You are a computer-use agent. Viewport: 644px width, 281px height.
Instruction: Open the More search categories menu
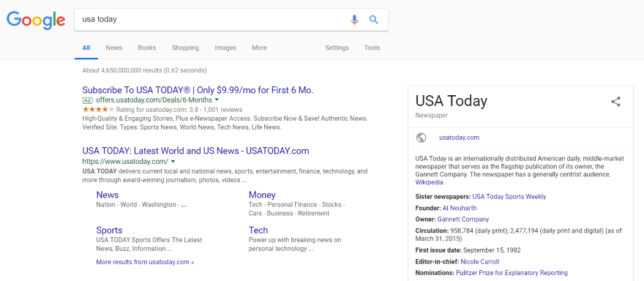click(x=259, y=48)
